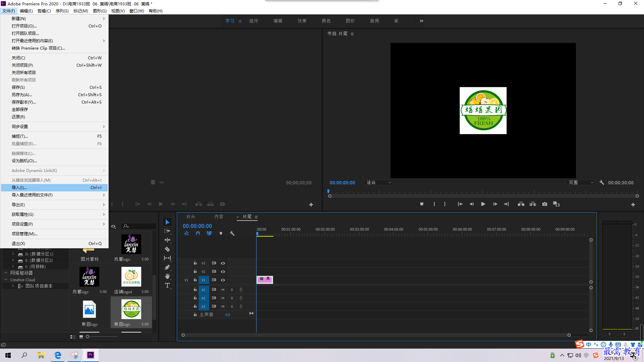Select the Slip tool

(x=167, y=258)
